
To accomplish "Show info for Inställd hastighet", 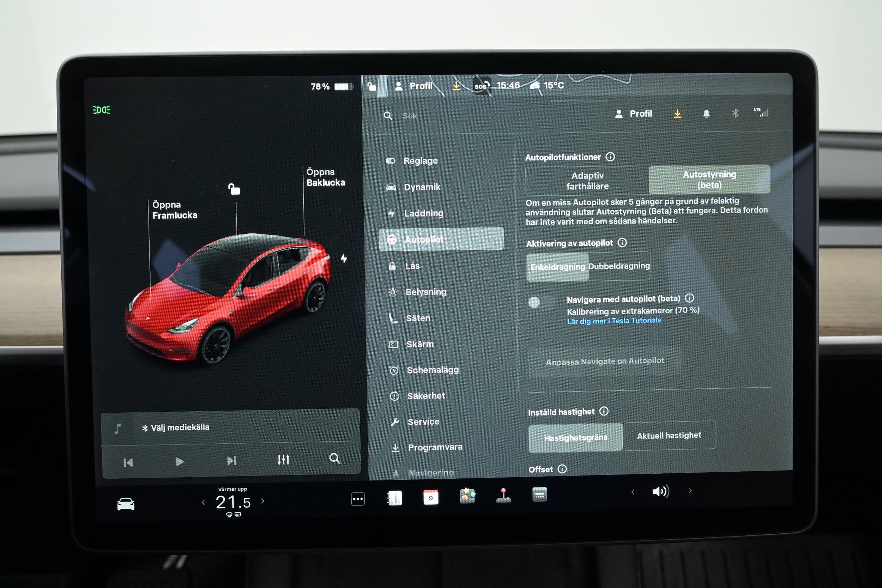I will pos(604,411).
